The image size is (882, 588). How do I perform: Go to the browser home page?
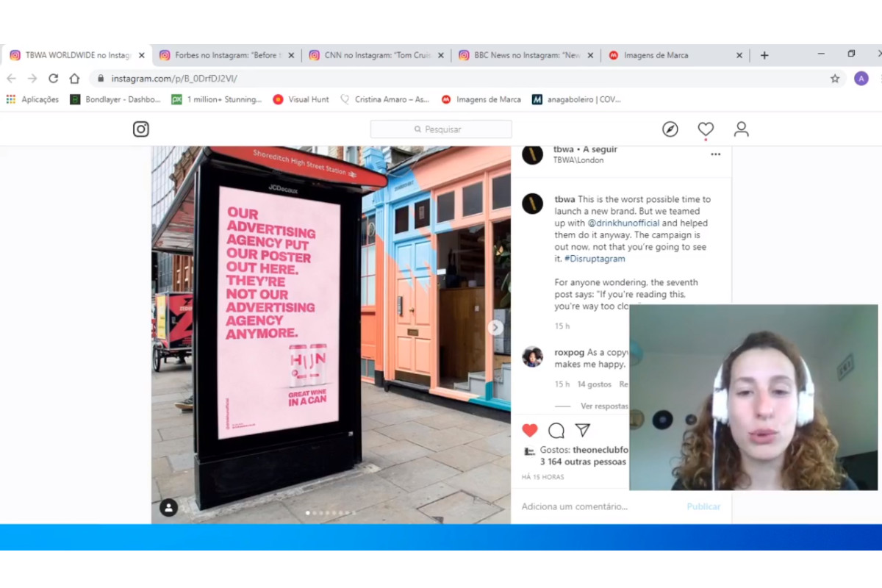pos(74,79)
